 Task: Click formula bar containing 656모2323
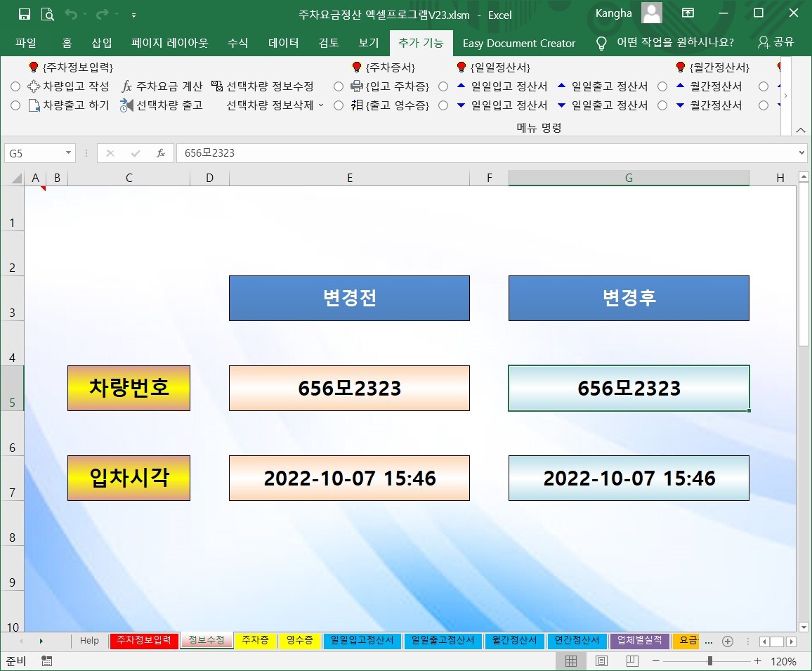(486, 153)
